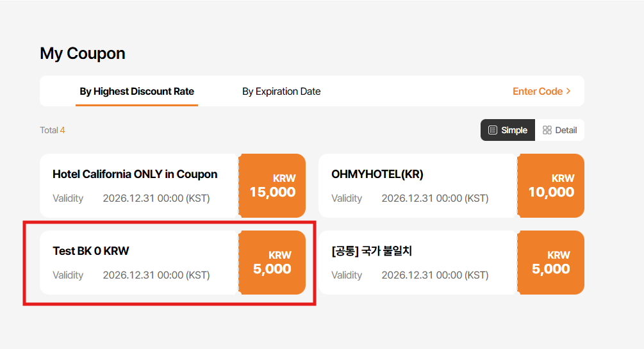This screenshot has height=349, width=644.
Task: Switch to the Simple view mode
Action: (x=508, y=130)
